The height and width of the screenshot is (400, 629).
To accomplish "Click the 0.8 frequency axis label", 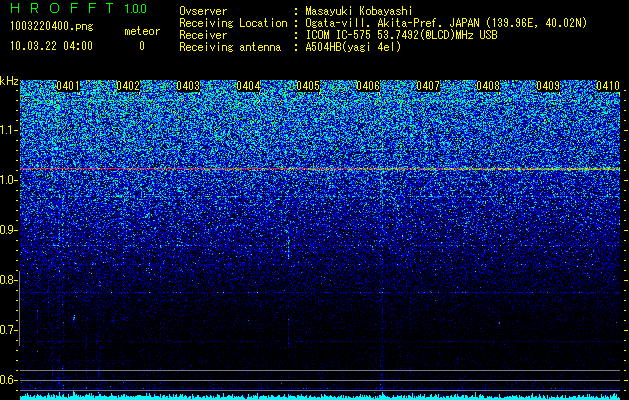I will click(x=8, y=280).
